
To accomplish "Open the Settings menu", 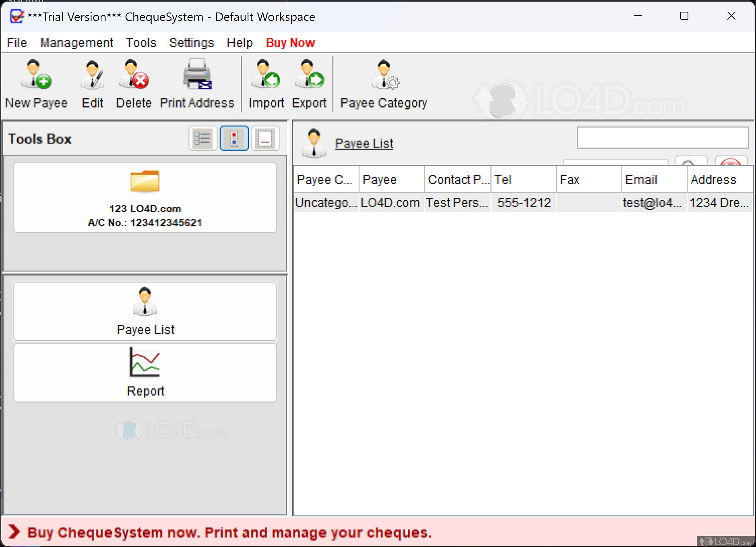I will coord(192,43).
